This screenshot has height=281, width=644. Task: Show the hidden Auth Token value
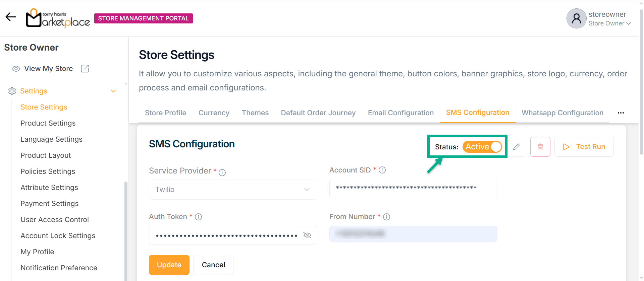click(307, 235)
